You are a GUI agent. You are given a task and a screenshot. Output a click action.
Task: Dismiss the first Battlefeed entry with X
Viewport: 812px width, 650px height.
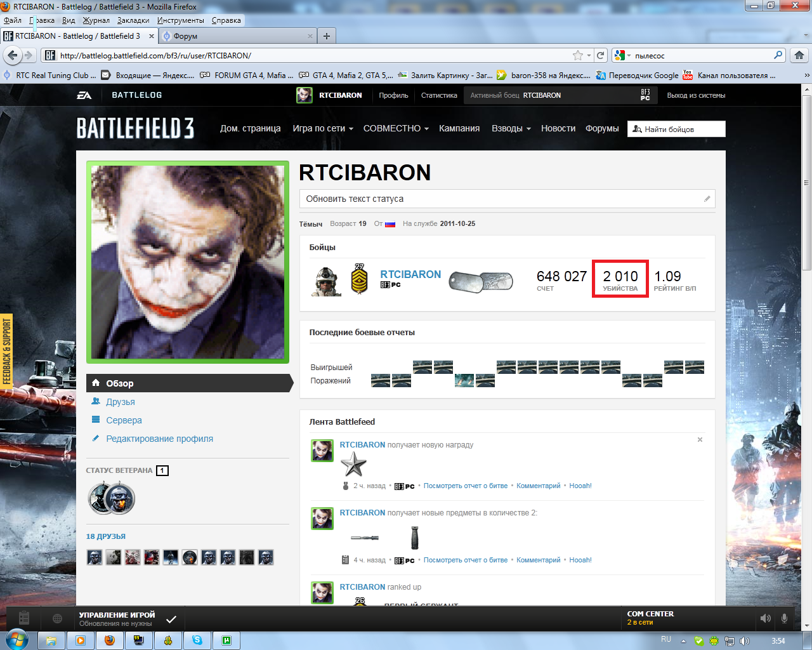[700, 439]
